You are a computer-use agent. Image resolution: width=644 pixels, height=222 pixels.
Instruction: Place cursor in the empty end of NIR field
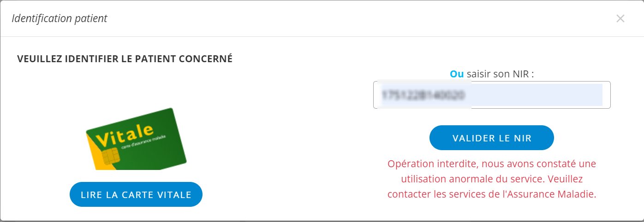pos(535,95)
